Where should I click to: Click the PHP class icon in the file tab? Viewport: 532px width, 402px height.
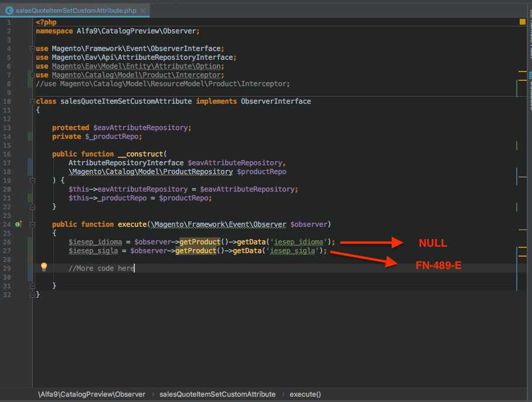click(x=9, y=11)
